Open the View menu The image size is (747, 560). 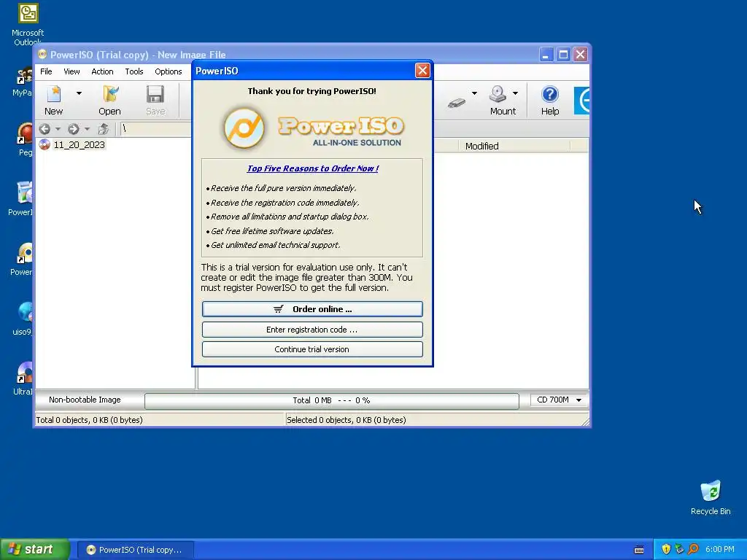click(72, 71)
